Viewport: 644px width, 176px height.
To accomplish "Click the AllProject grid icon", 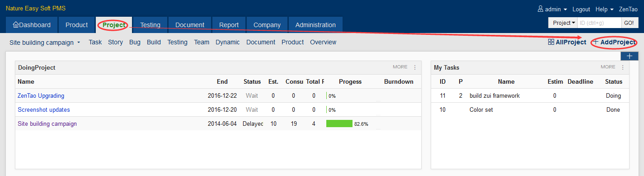I will [551, 42].
